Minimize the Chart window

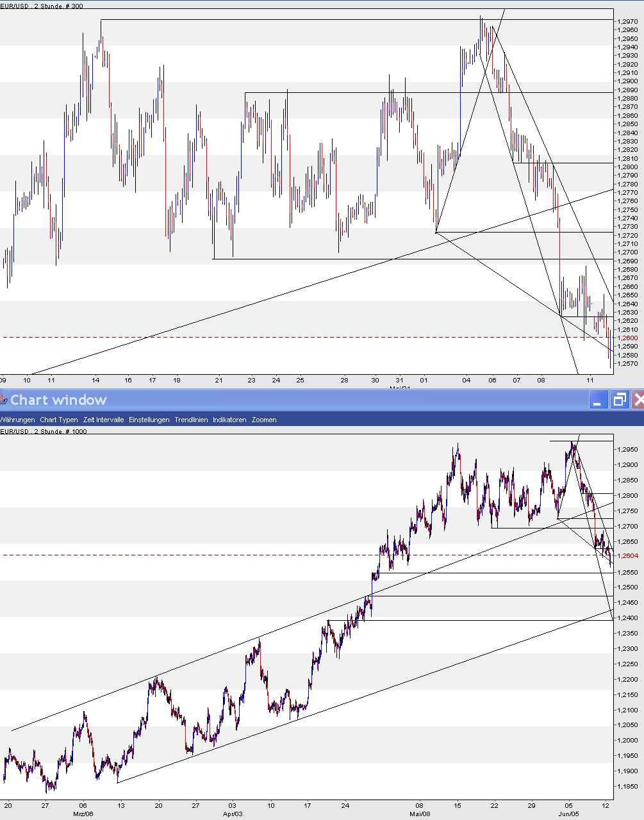click(598, 400)
